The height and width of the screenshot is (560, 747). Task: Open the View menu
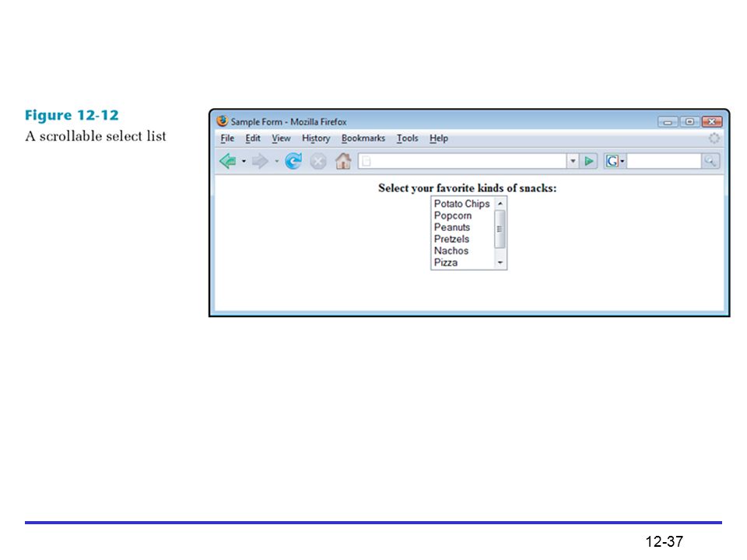[281, 138]
